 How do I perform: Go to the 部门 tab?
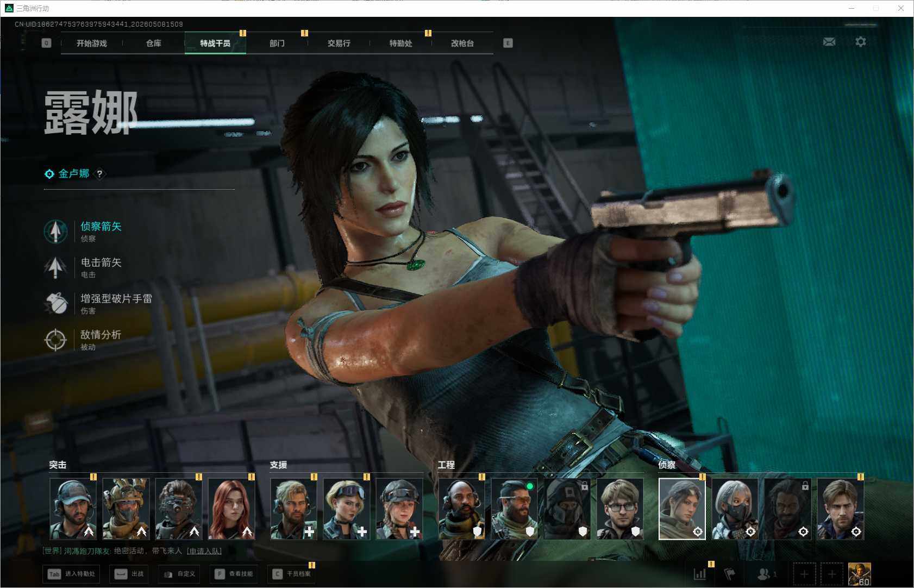(x=277, y=43)
